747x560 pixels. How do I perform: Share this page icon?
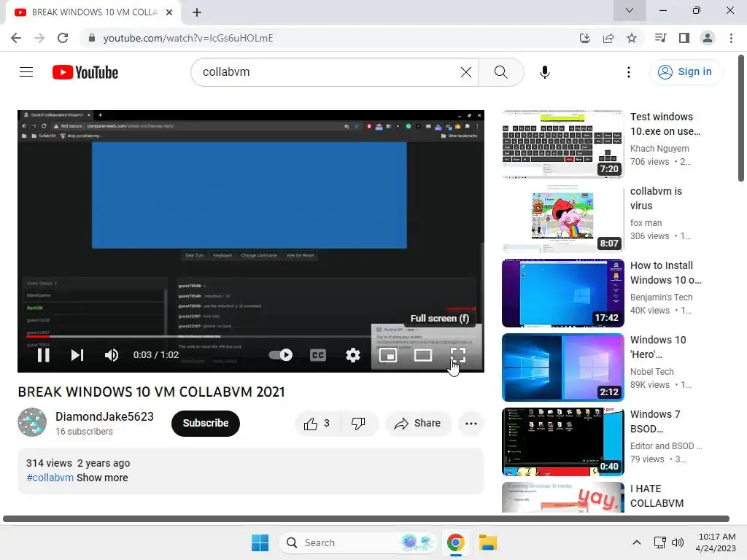coord(608,38)
